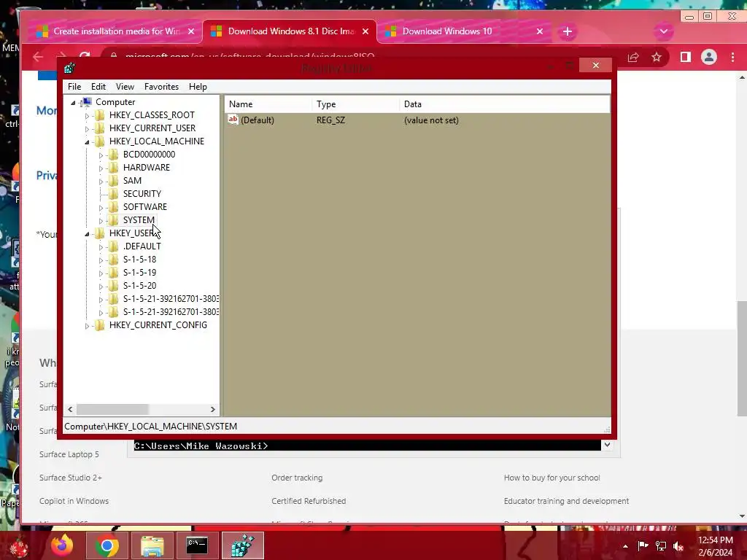Click the S-1-5-18 folder icon
747x560 pixels.
[x=113, y=259]
